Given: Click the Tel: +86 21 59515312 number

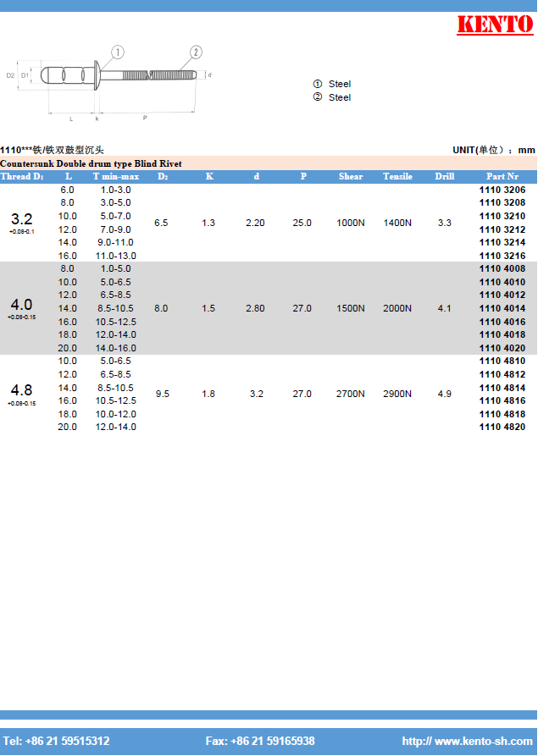Looking at the screenshot, I should (x=57, y=741).
